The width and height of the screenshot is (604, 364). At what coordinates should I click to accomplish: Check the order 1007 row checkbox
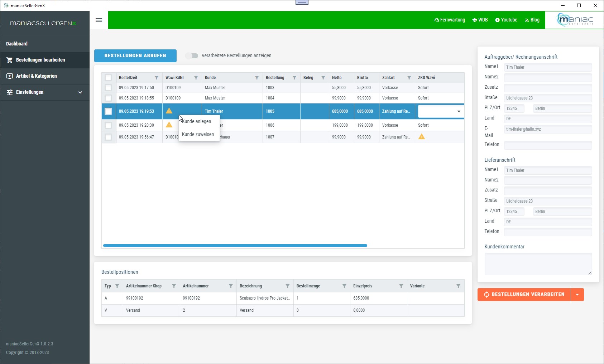coord(108,137)
